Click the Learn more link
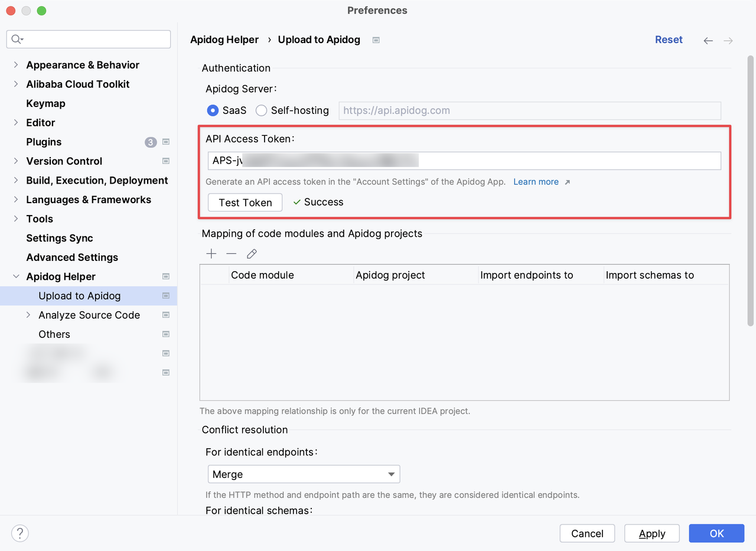The width and height of the screenshot is (756, 551). coord(536,182)
